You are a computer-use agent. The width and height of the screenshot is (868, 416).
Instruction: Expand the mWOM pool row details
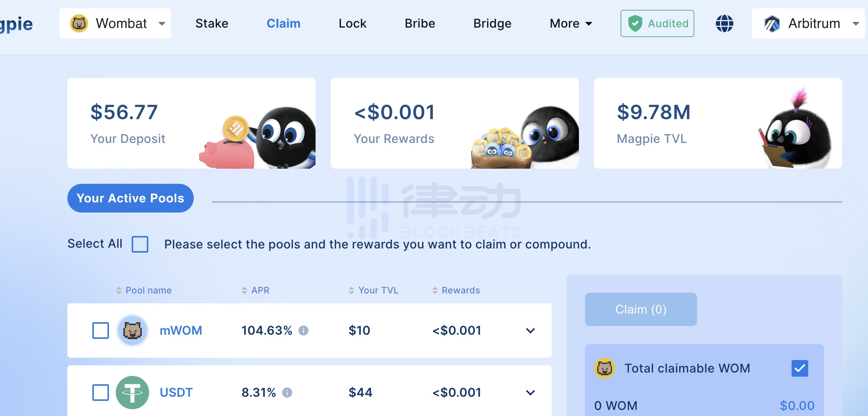[x=528, y=330]
